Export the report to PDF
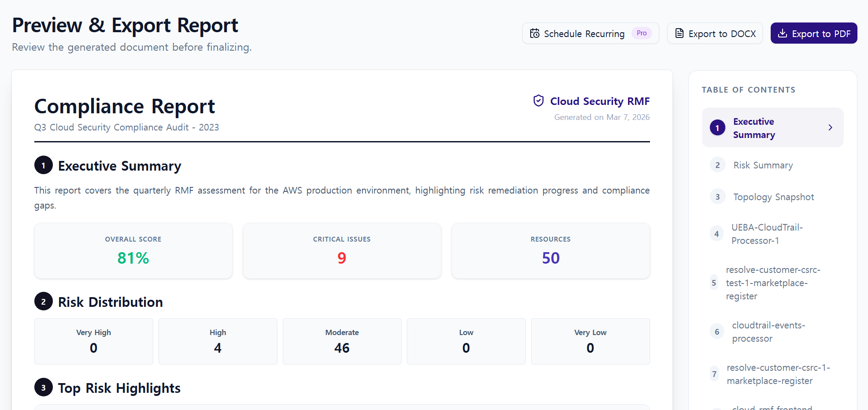The width and height of the screenshot is (868, 410). (814, 33)
